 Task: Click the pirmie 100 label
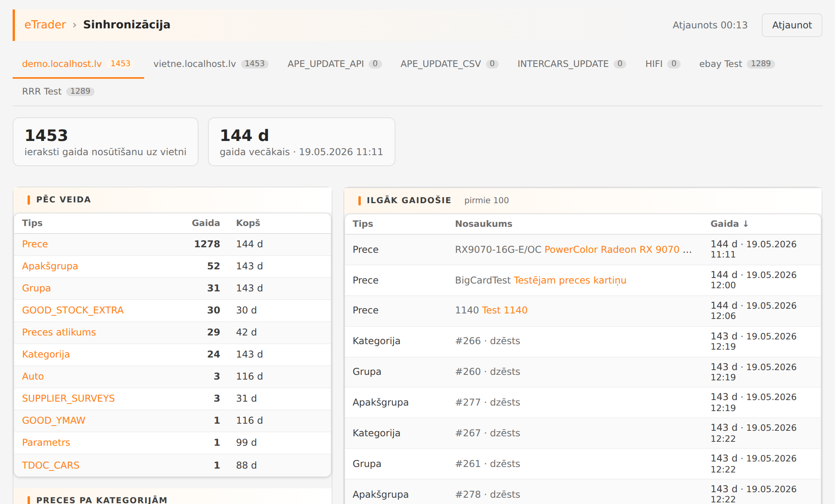click(486, 200)
